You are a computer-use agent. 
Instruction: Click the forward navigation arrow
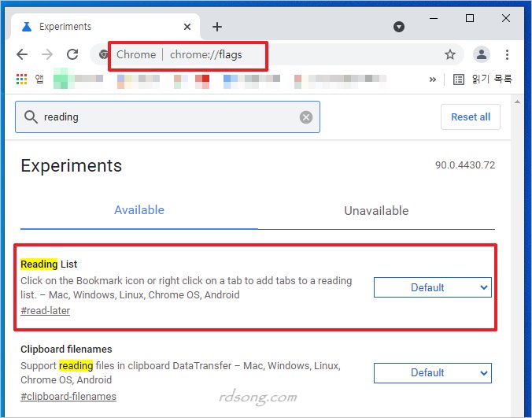click(47, 54)
